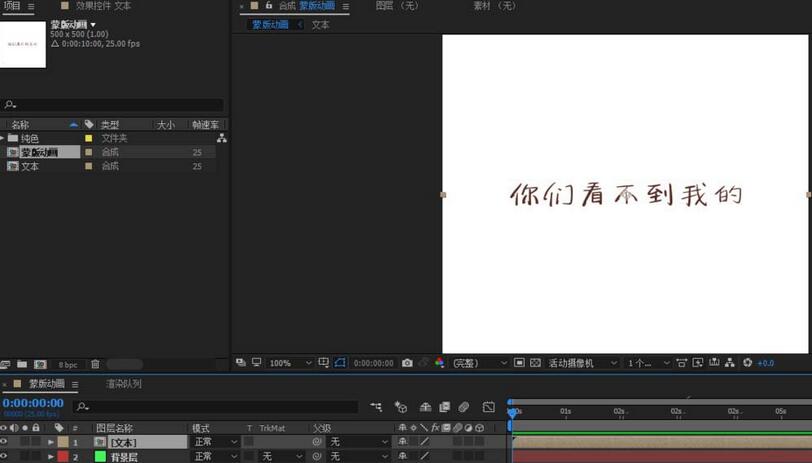Toggle Draft 3D icon in timeline
Screen dimensions: 812x463
coord(401,407)
